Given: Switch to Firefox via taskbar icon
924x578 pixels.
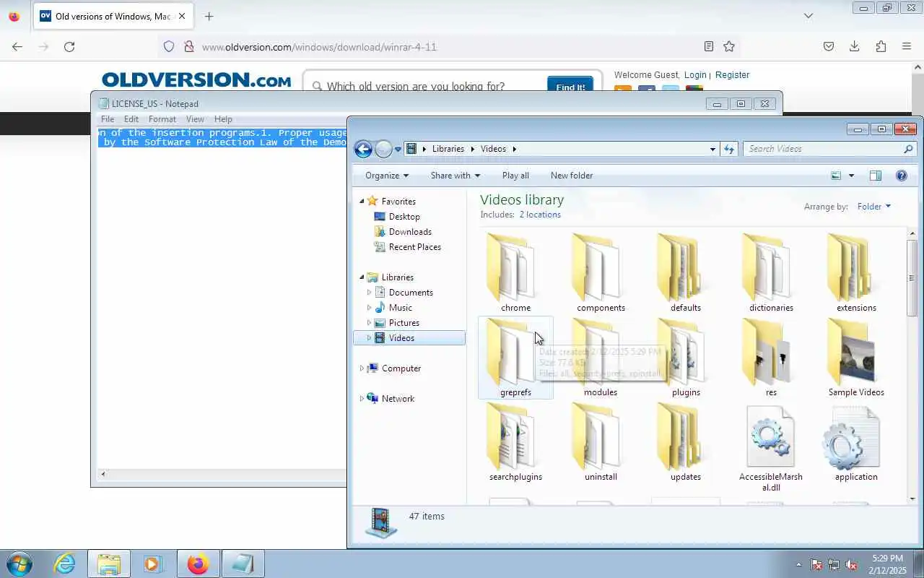Looking at the screenshot, I should pyautogui.click(x=198, y=564).
